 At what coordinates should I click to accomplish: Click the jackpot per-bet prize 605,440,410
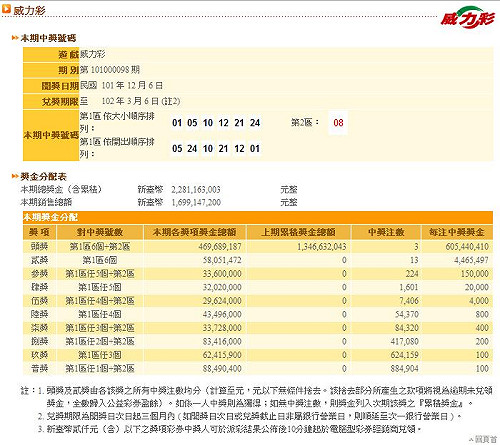point(467,247)
